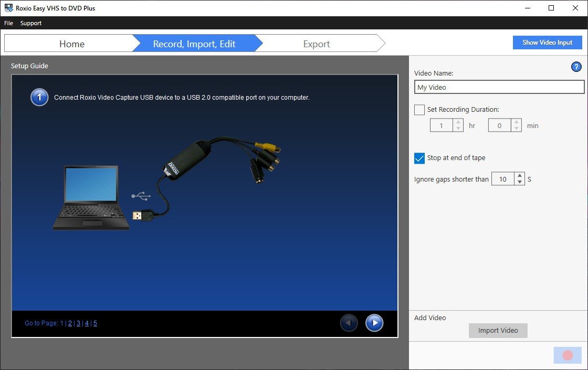Open the help question mark icon

(576, 67)
